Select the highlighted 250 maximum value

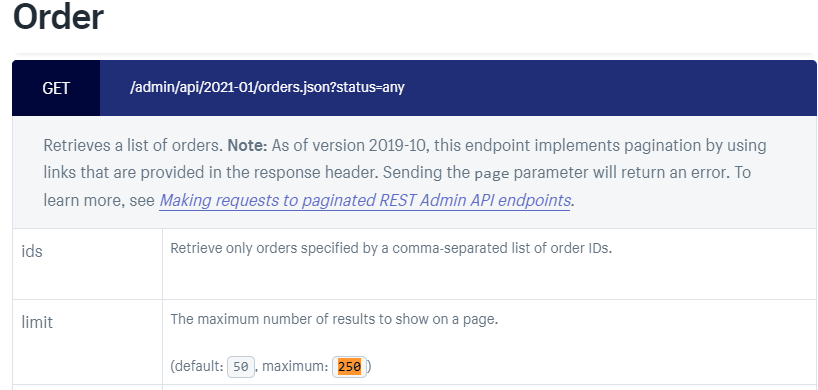pos(350,367)
